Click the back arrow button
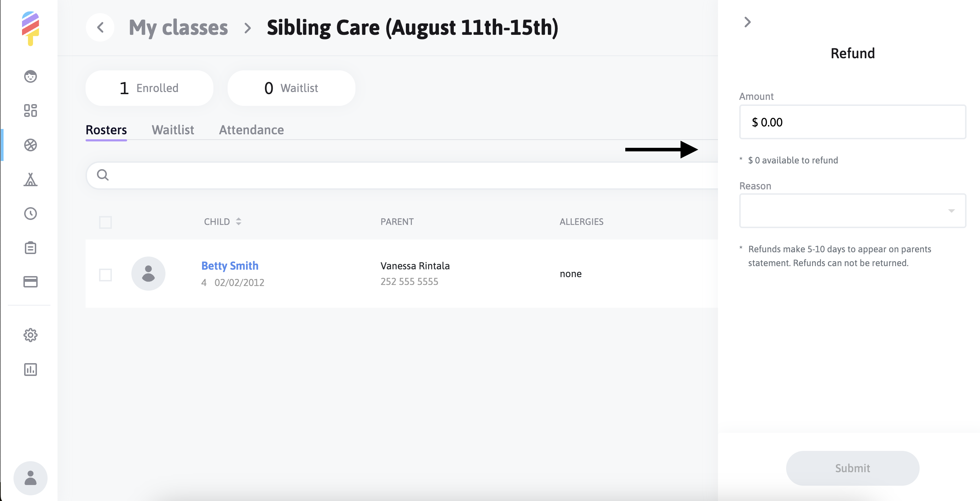Screen dimensions: 980x501 tap(100, 27)
